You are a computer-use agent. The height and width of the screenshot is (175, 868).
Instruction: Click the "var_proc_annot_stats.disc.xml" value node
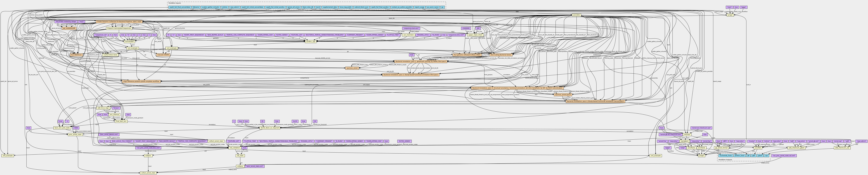pos(148,148)
